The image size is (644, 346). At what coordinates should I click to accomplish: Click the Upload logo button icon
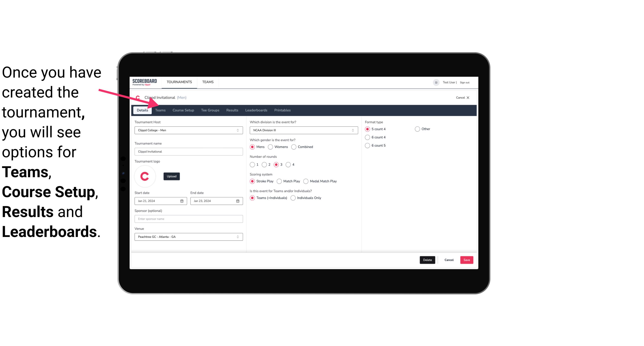[172, 176]
